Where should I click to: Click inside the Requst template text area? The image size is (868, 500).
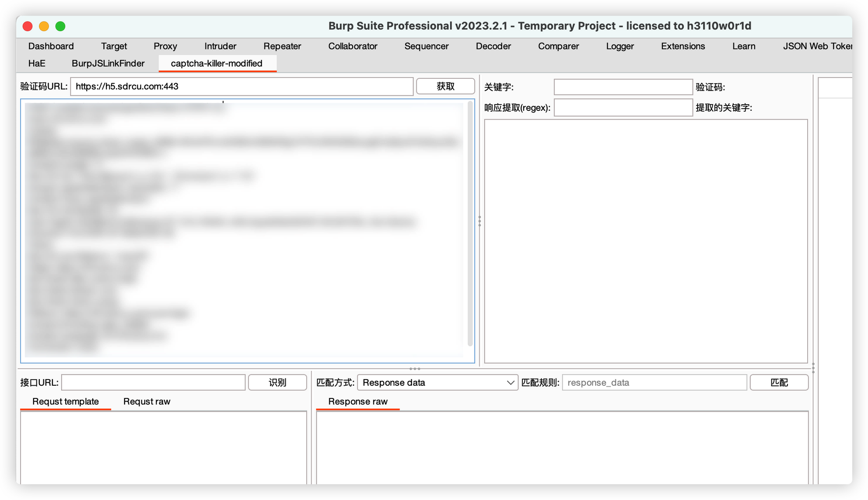(x=163, y=447)
